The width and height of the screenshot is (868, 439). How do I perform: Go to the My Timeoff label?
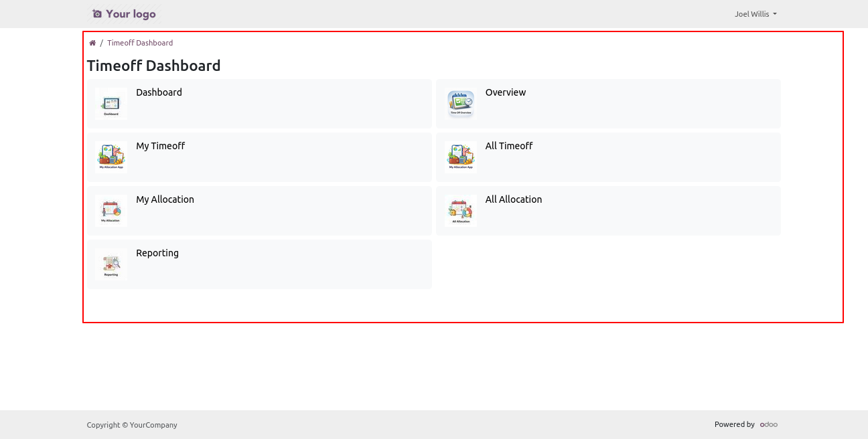pyautogui.click(x=160, y=146)
